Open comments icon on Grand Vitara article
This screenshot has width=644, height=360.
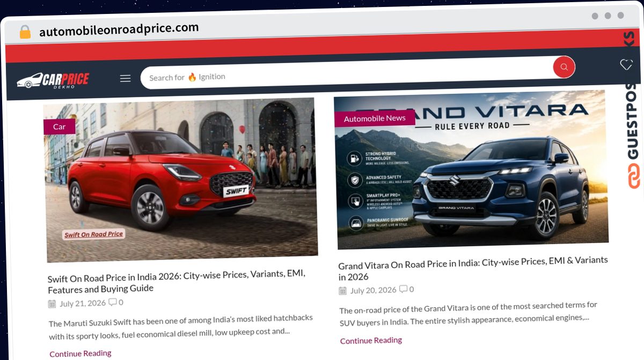(x=403, y=289)
